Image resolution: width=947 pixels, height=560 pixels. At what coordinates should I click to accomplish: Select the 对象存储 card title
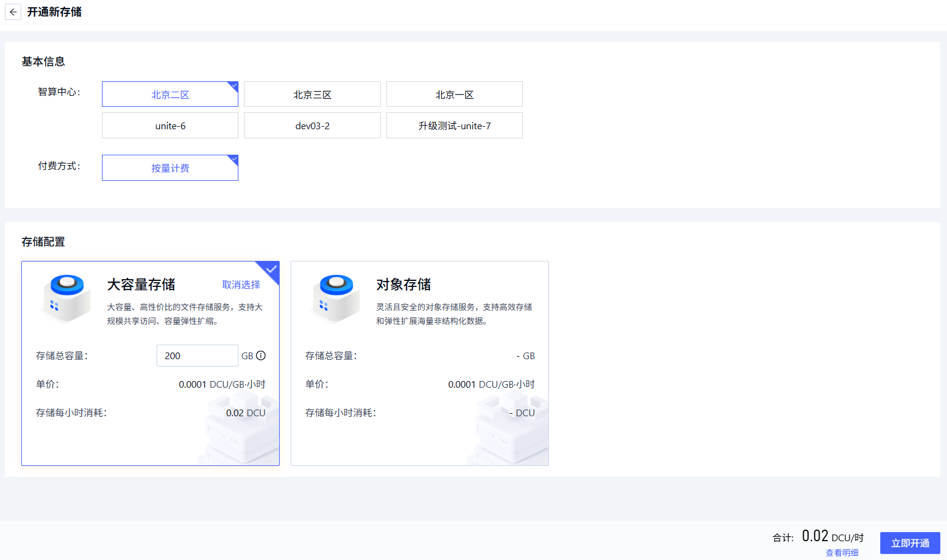403,285
